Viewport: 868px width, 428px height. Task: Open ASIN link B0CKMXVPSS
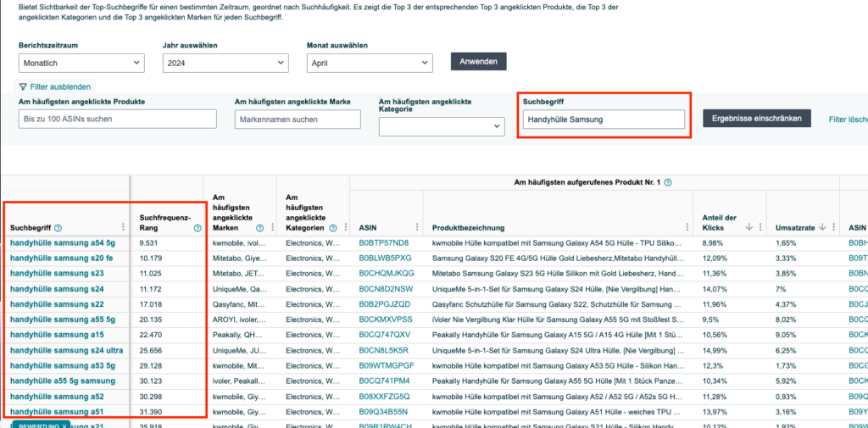point(386,320)
